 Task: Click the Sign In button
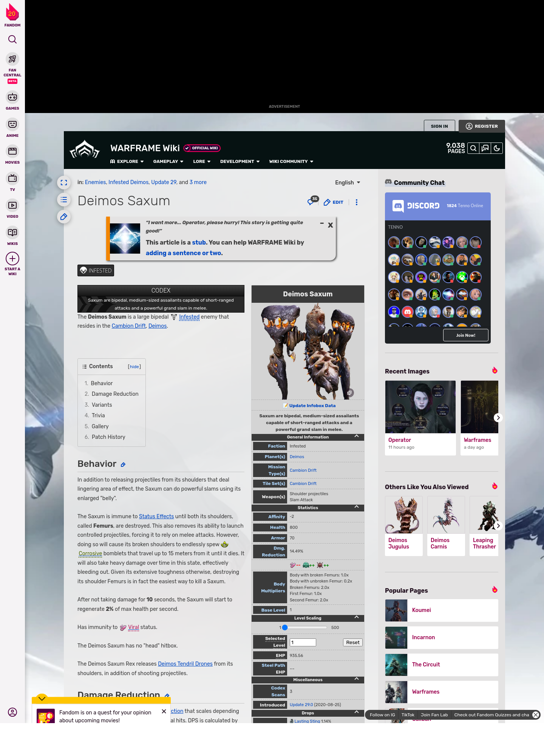439,126
